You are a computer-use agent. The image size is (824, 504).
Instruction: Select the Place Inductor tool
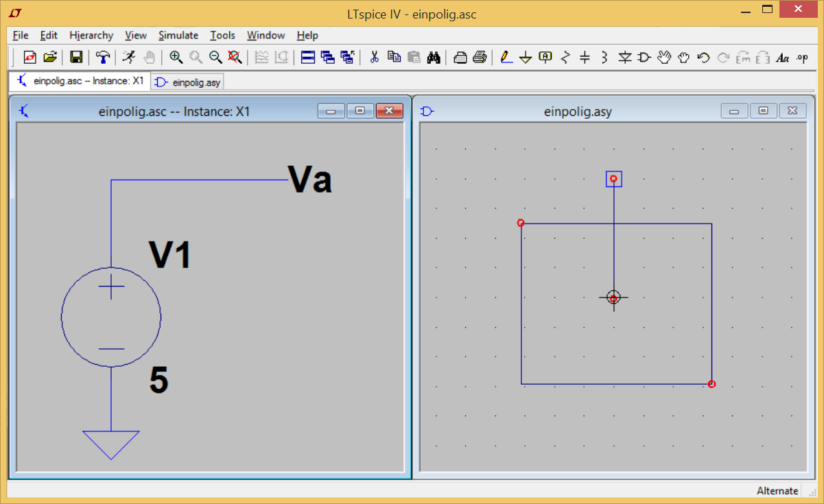tap(604, 58)
